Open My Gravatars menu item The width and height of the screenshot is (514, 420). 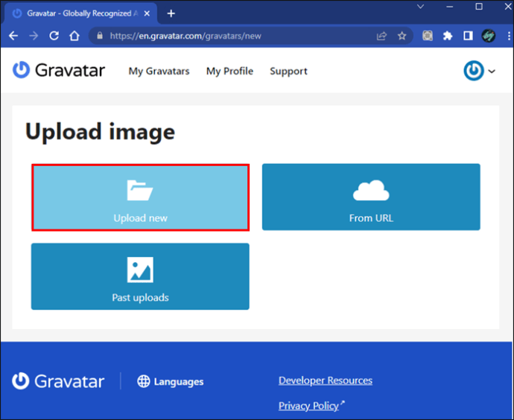159,71
